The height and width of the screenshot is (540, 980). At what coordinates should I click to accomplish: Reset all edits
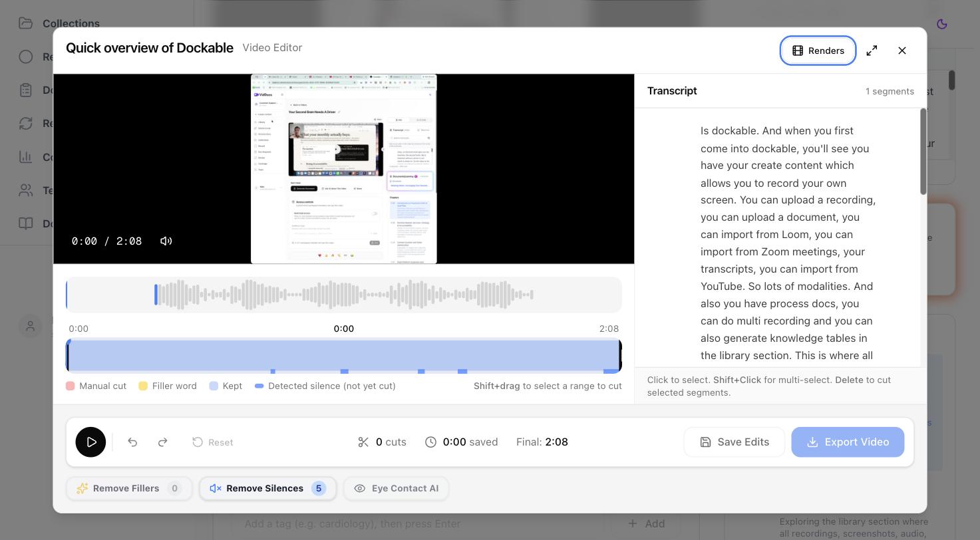pos(213,442)
